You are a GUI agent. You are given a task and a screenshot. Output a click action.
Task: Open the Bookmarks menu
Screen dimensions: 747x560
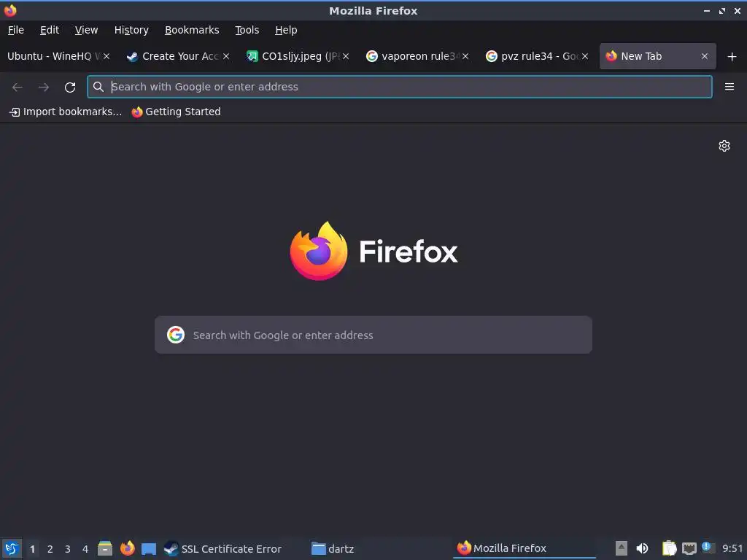(x=192, y=30)
